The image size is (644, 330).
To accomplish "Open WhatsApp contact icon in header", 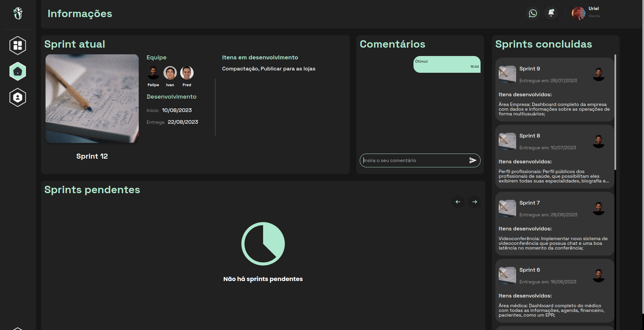I will click(x=533, y=13).
